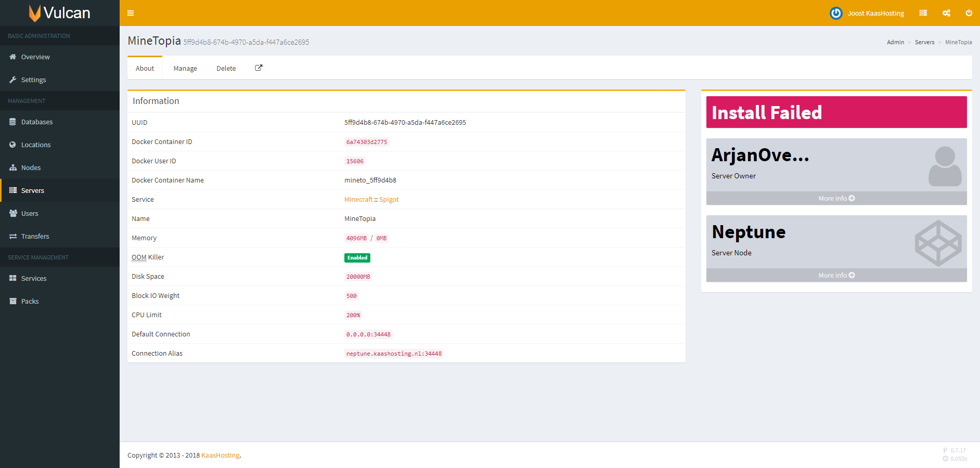
Task: Click More info under Neptune Server Node
Action: [836, 276]
